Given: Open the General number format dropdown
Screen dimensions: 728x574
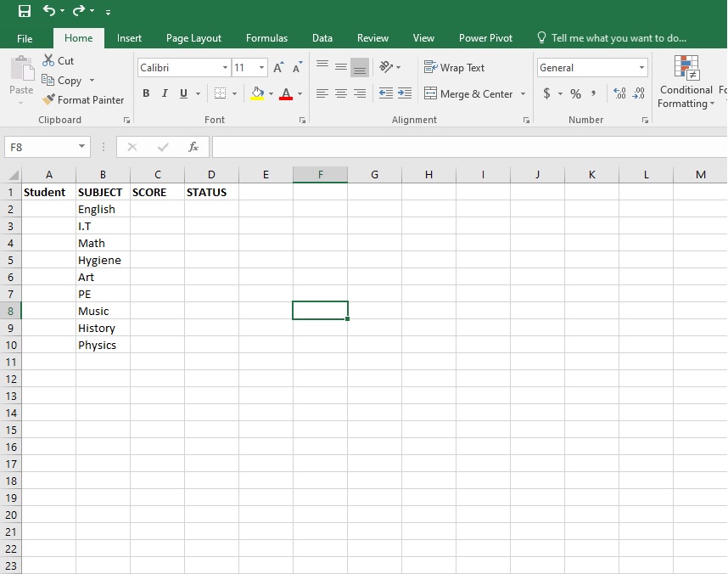Looking at the screenshot, I should pos(641,67).
